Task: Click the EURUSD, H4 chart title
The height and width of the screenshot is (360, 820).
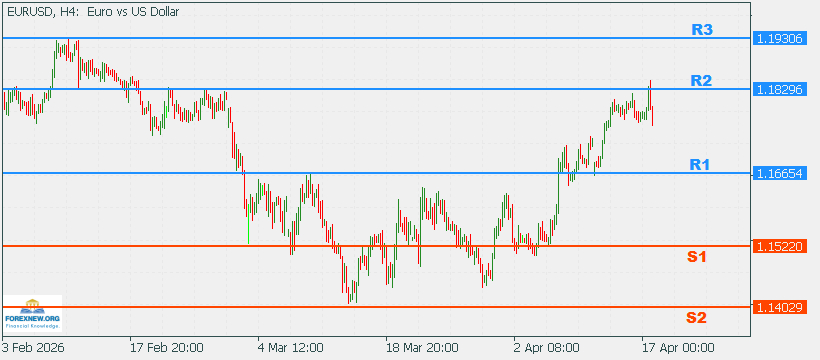Action: 93,12
